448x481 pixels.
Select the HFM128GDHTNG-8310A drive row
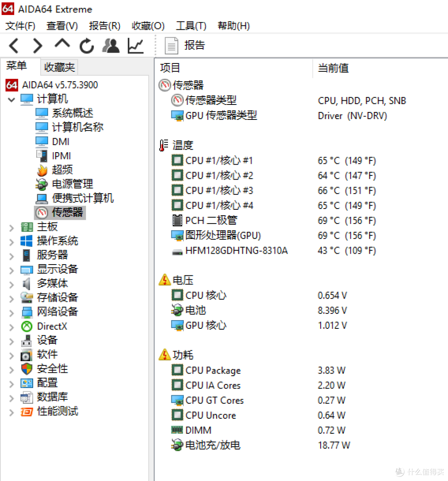tap(273, 250)
